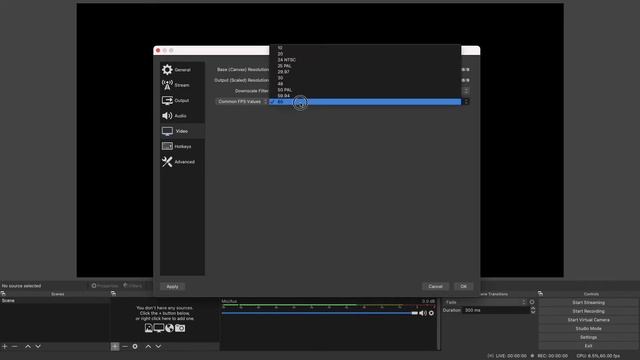Click Cancel in the Settings dialog
The width and height of the screenshot is (640, 360).
click(436, 287)
